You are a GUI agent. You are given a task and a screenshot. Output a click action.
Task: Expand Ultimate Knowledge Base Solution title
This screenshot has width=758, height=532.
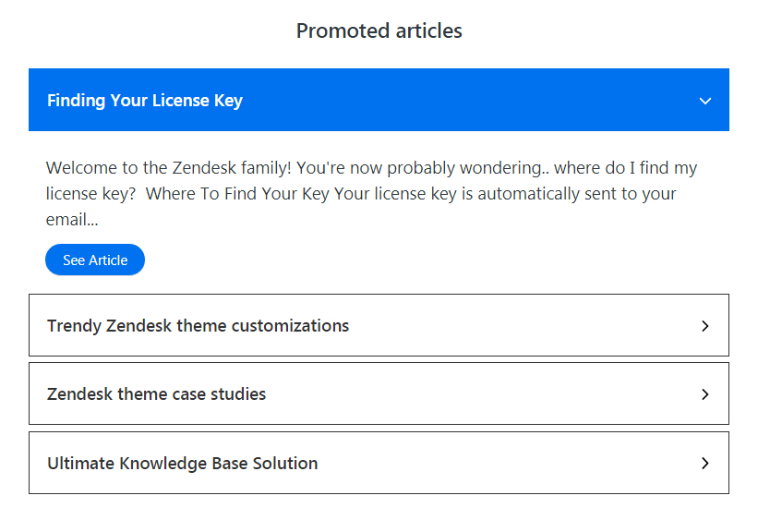pos(182,464)
